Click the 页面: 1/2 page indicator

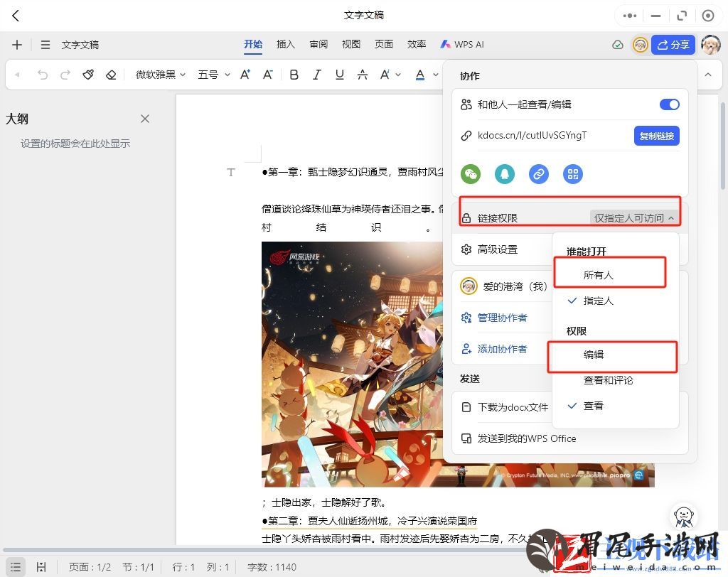(90, 567)
